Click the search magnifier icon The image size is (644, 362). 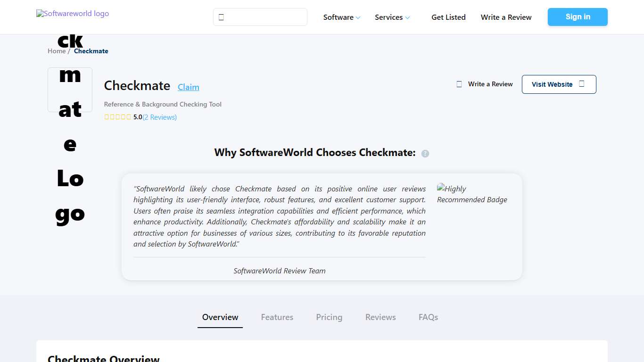click(222, 17)
